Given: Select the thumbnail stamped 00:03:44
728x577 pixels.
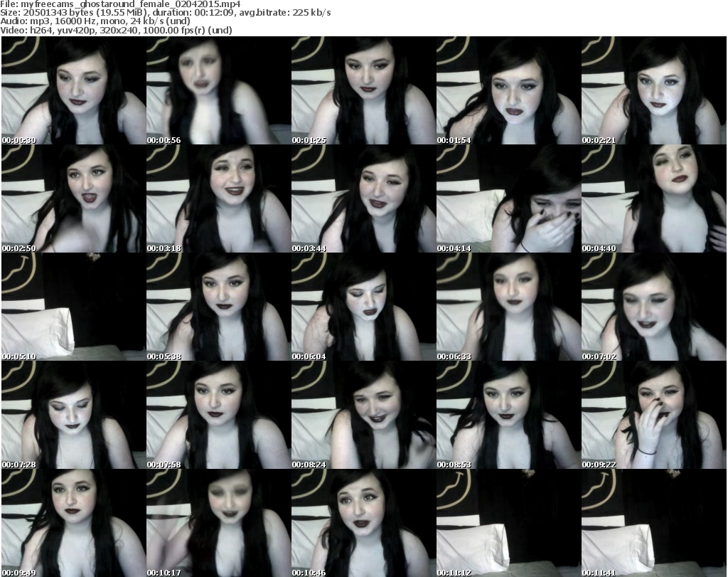Looking at the screenshot, I should [x=363, y=198].
